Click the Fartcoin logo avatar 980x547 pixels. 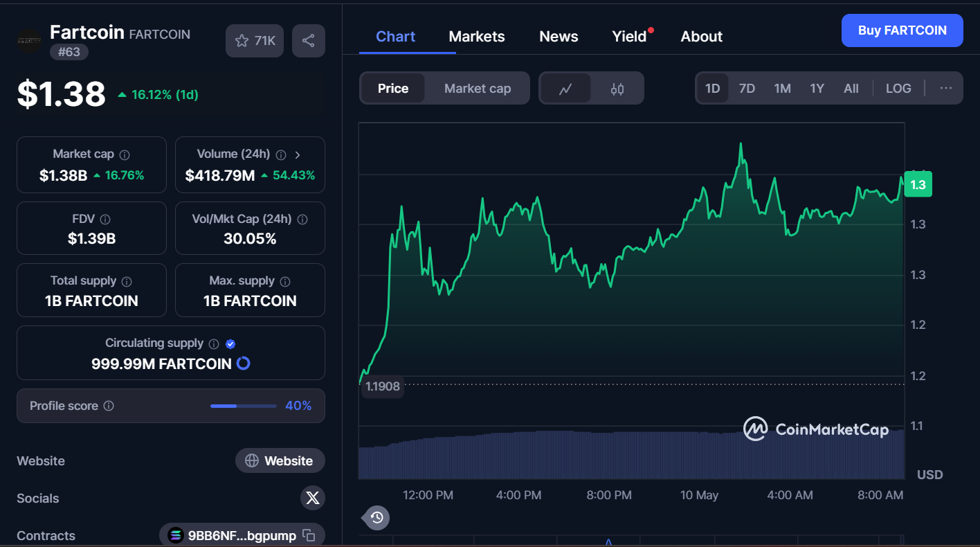29,41
